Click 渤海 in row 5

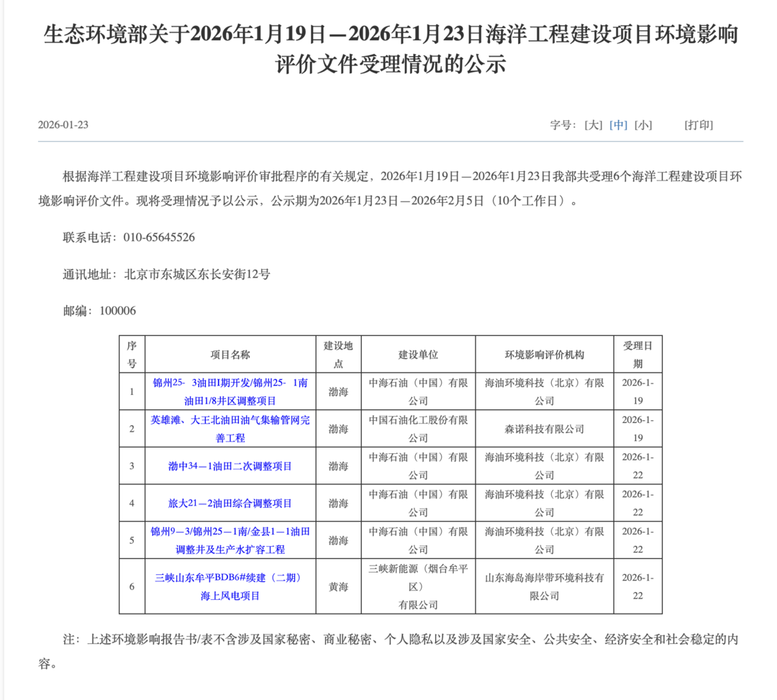point(338,540)
